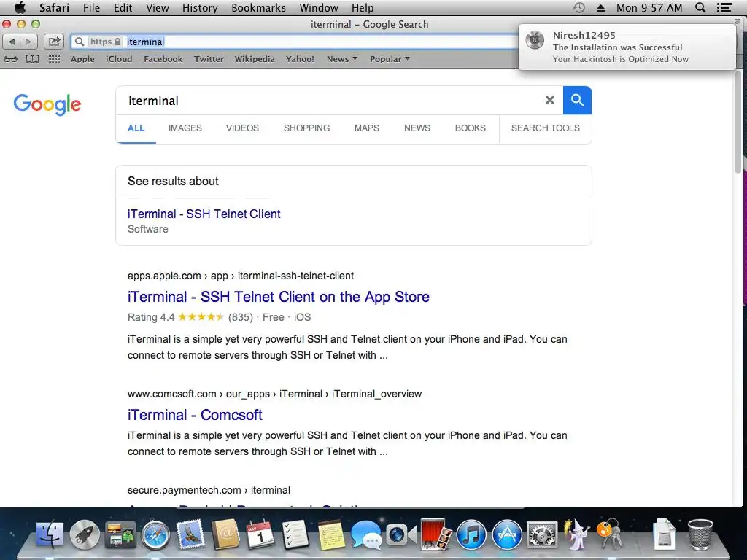Select the ALL results tab

pyautogui.click(x=136, y=128)
